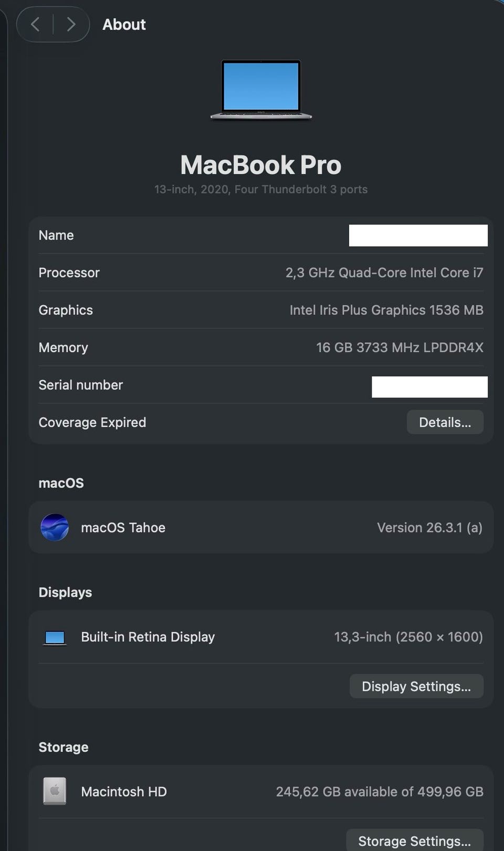The image size is (504, 851).
Task: Click the Graphics row value
Action: 386,310
